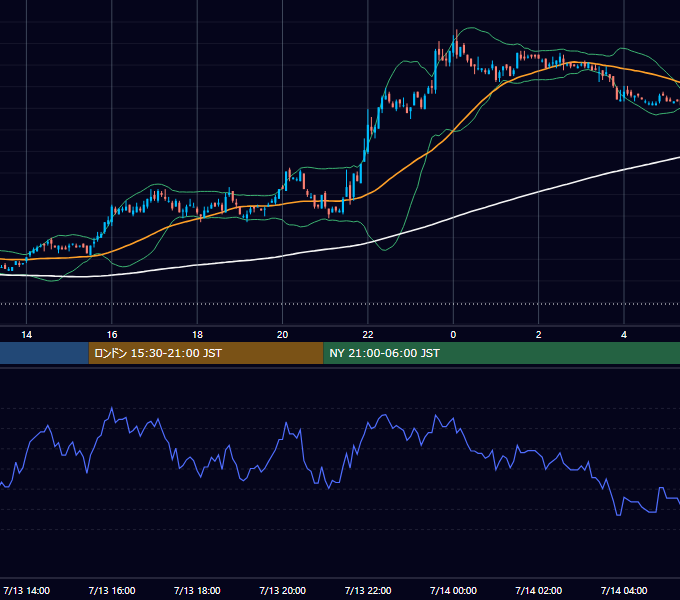Click hour label 0 on price chart axis

click(x=453, y=335)
